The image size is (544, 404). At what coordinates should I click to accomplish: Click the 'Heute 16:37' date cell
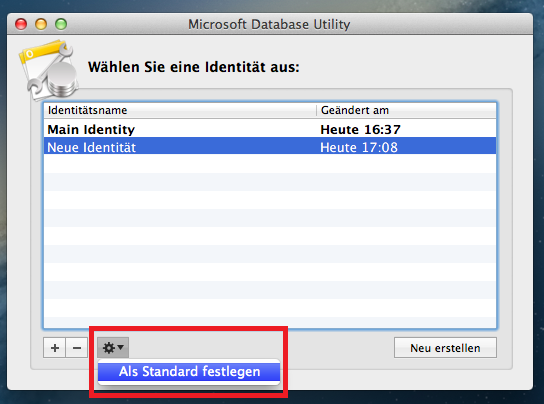(360, 129)
